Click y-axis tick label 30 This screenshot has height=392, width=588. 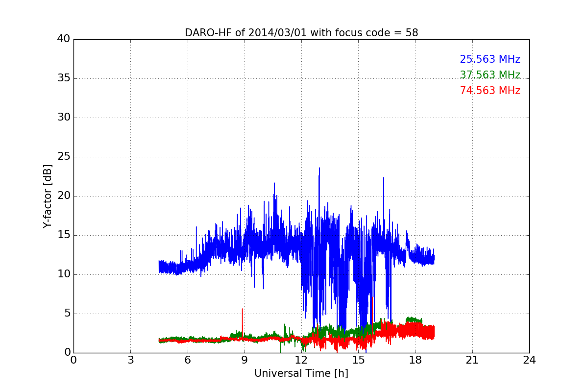coord(64,118)
